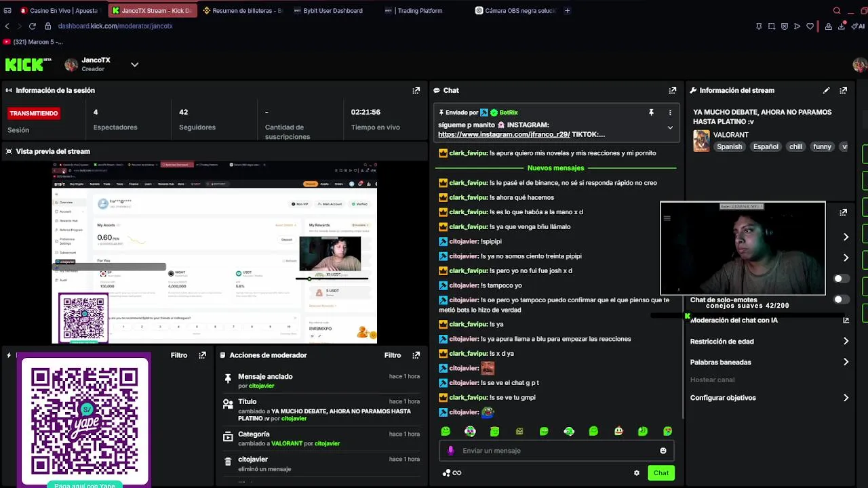Click the purple microphone icon in message box
The image size is (868, 488).
(x=450, y=451)
